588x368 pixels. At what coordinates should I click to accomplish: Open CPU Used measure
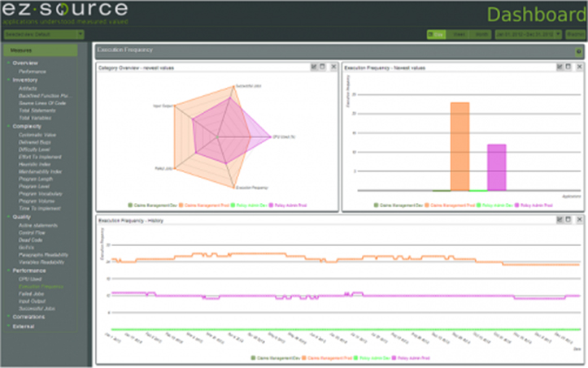(x=30, y=279)
